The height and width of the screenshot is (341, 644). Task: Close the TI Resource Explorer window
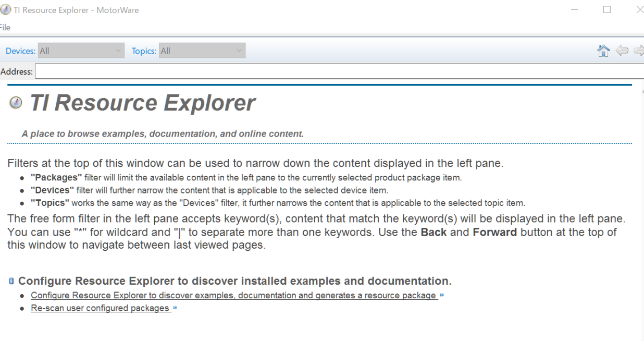click(639, 10)
